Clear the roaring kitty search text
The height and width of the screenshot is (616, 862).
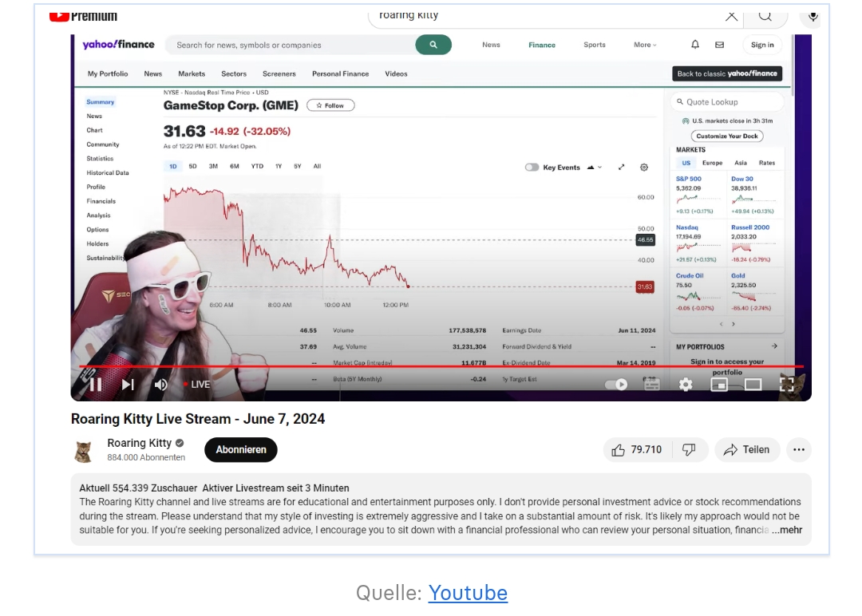pos(731,16)
